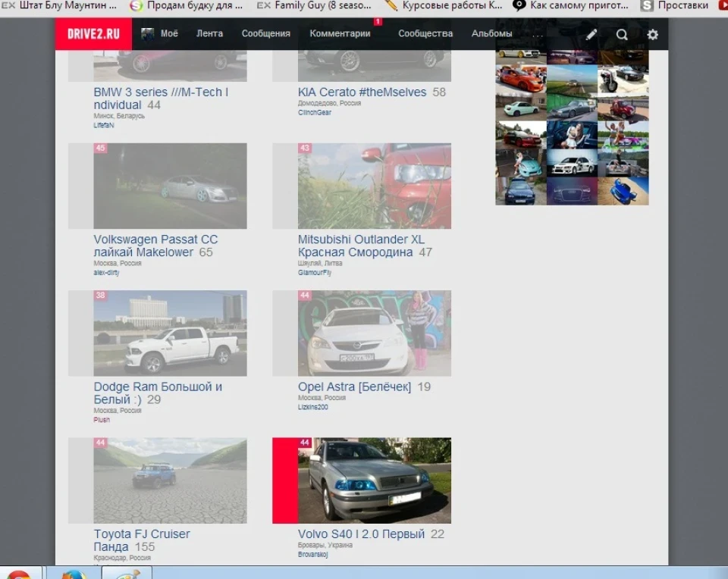Open user LifefaN profile
The height and width of the screenshot is (579, 728).
tap(104, 125)
